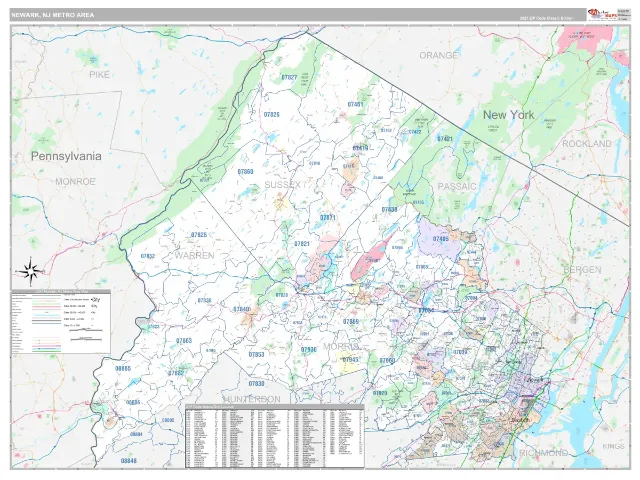The width and height of the screenshot is (640, 480).
Task: Click ZIP code label 07421
Action: point(445,139)
